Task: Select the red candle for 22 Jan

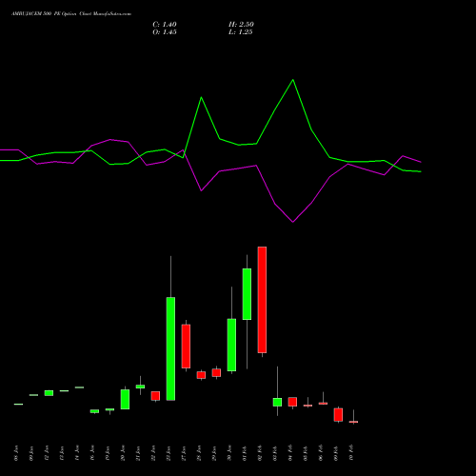Action: (x=155, y=396)
